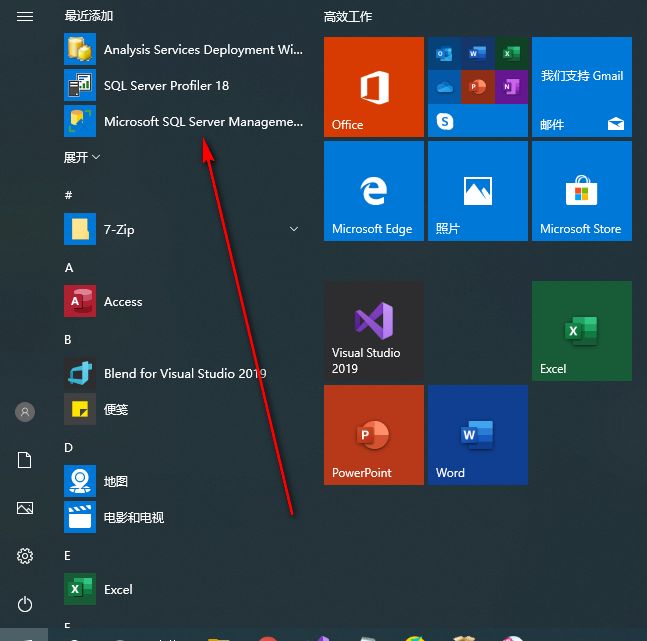Click Excel icon in Office apps tile
The width and height of the screenshot is (647, 641).
pos(511,54)
